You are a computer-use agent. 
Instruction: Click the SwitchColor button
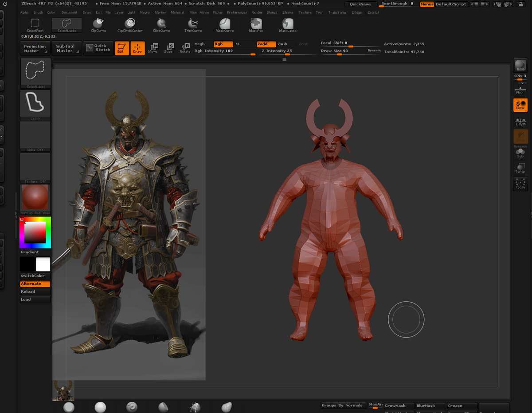click(35, 276)
